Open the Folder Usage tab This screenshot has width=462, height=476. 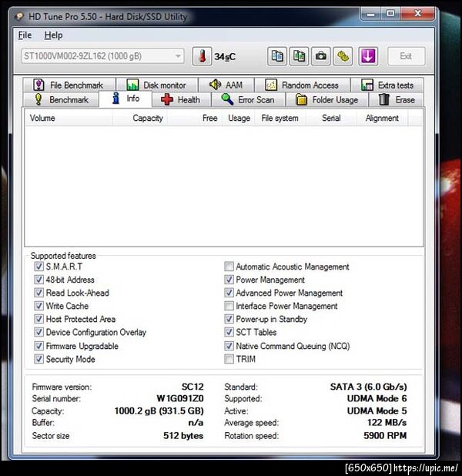pos(327,99)
